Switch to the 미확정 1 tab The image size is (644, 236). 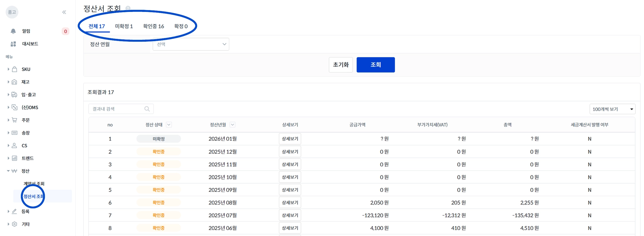point(124,26)
